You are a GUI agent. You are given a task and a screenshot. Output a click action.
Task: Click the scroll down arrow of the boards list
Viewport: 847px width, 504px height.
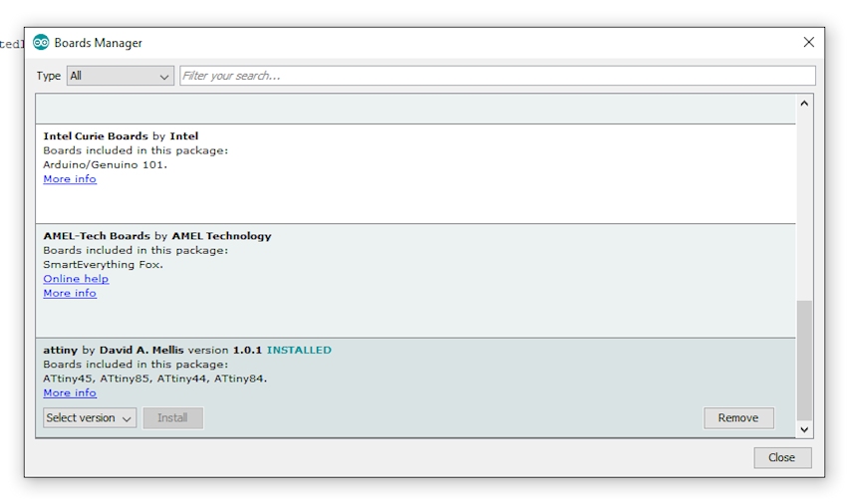pyautogui.click(x=804, y=429)
